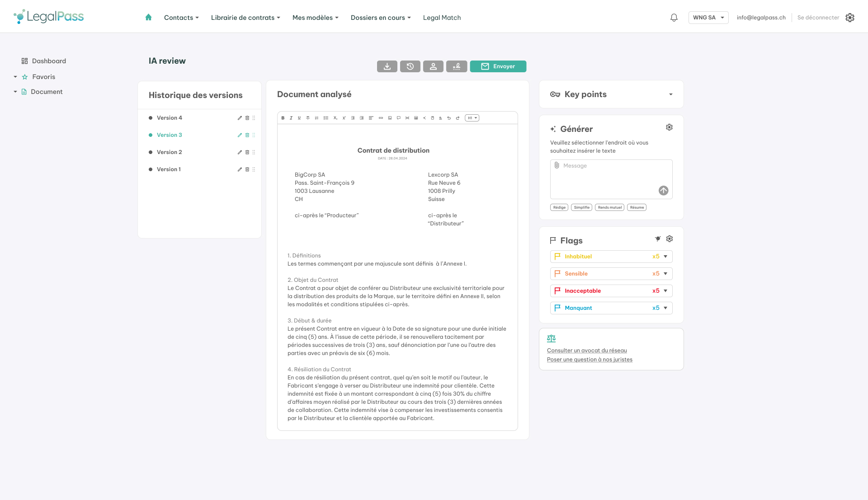Collapse the Key points panel
Screen dimensions: 868x500
pyautogui.click(x=671, y=94)
